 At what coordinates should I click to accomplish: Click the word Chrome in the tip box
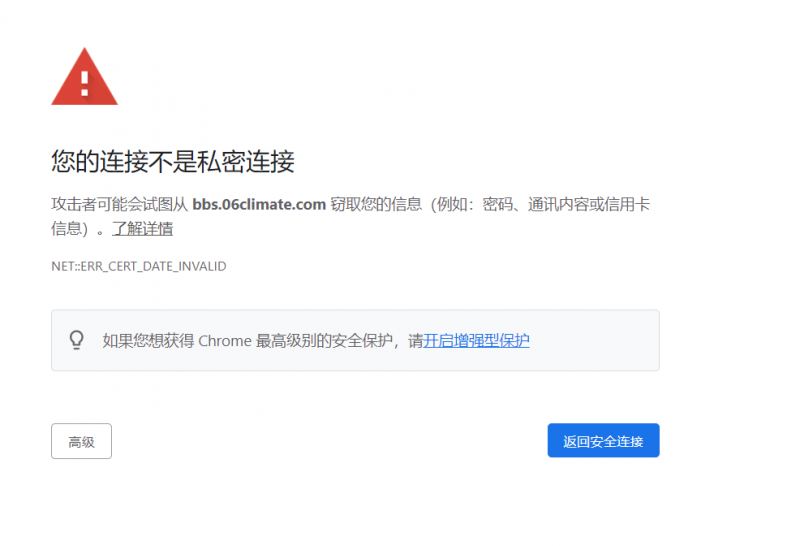(x=225, y=341)
